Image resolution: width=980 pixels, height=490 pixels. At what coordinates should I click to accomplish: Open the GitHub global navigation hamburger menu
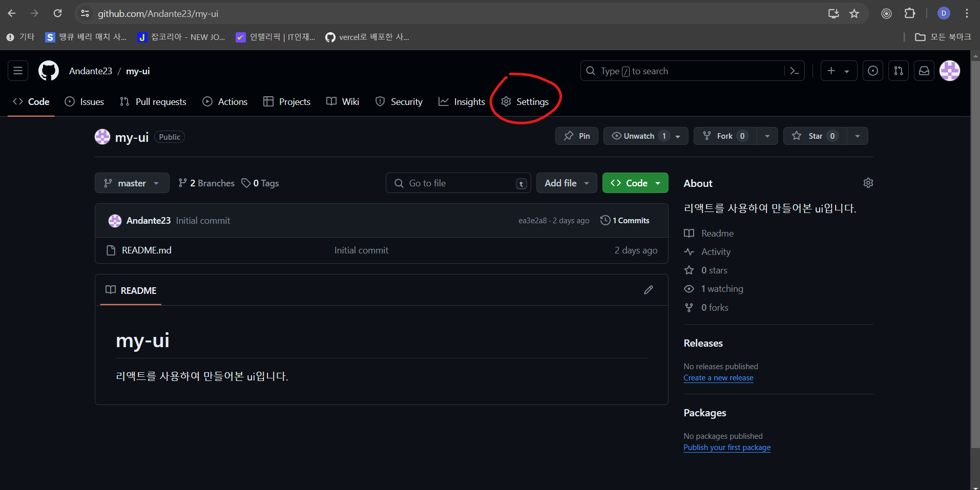click(x=18, y=71)
